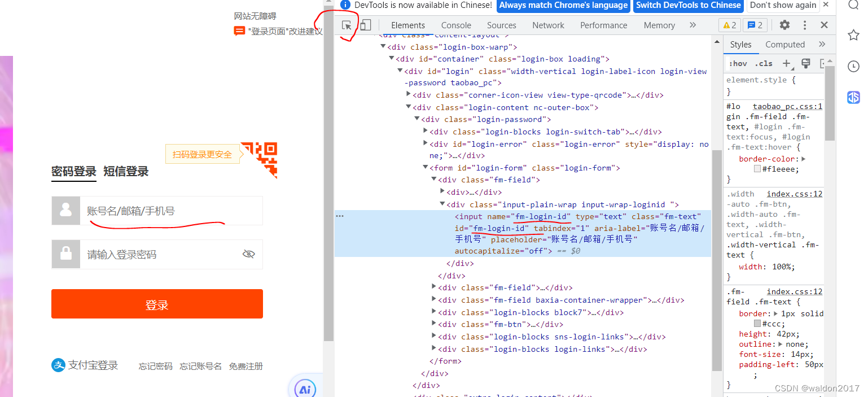Switch to the Memory tab
Screen dimensions: 868x397
pos(659,25)
